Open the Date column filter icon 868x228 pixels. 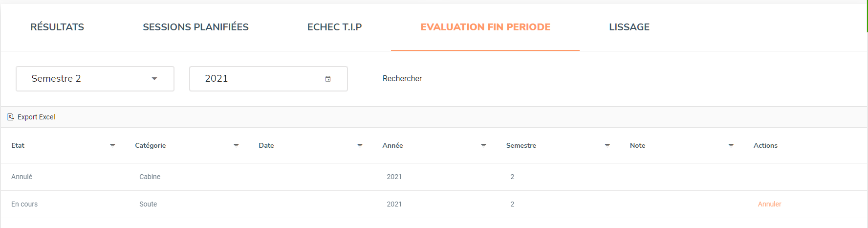pyautogui.click(x=360, y=146)
